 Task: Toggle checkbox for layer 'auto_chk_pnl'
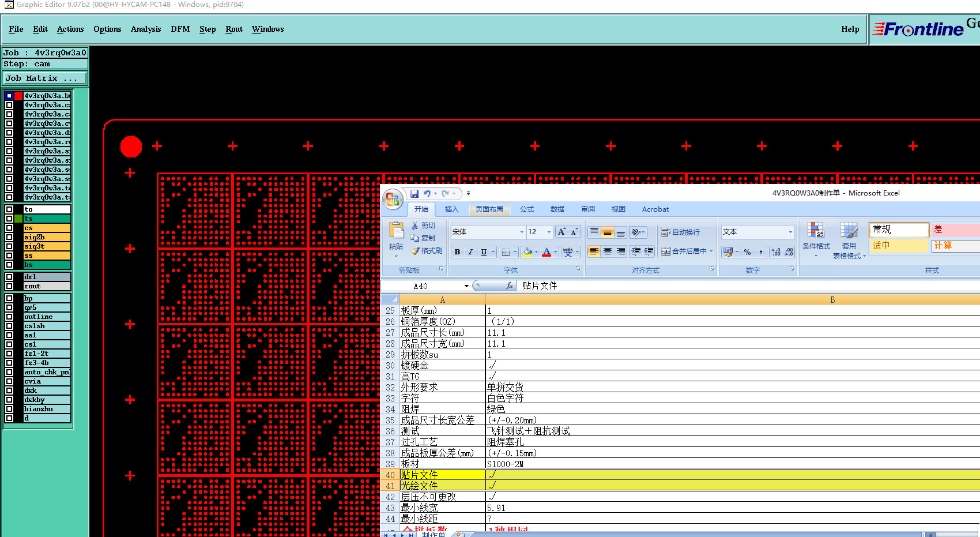click(9, 372)
